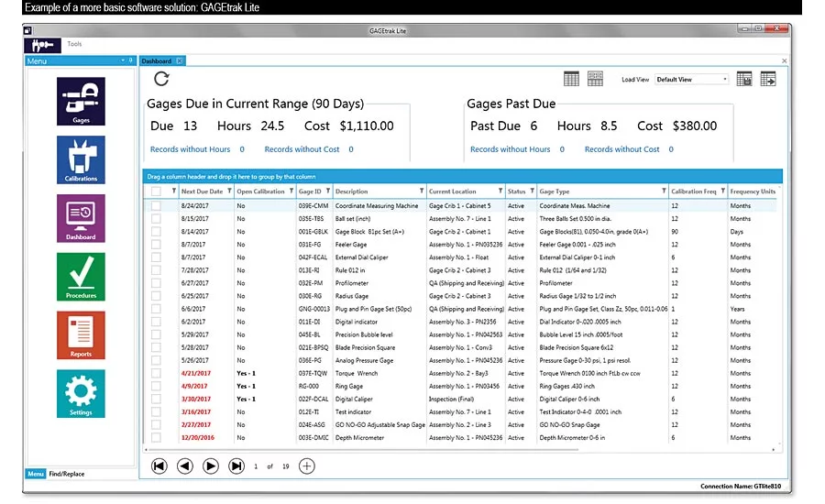Toggle the select-all header checkbox
This screenshot has height=504, width=825.
(x=156, y=191)
